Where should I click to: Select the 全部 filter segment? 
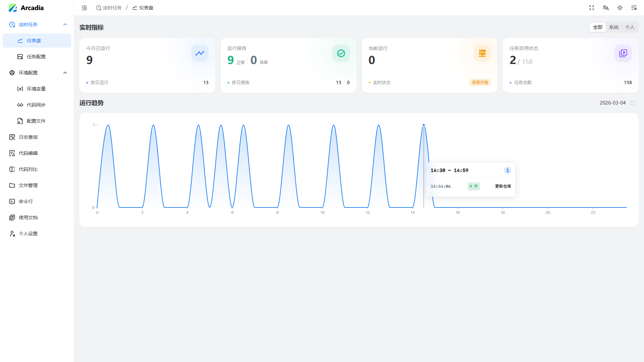click(x=598, y=27)
